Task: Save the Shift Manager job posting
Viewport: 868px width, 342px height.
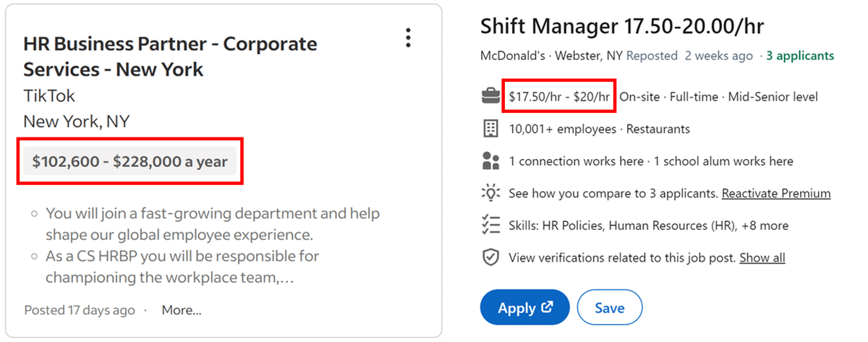Action: click(x=610, y=307)
